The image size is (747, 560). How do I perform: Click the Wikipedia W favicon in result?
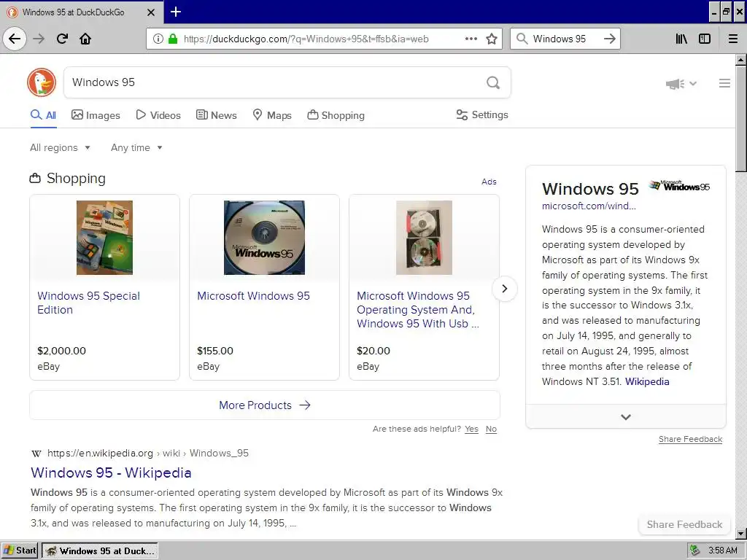[36, 454]
